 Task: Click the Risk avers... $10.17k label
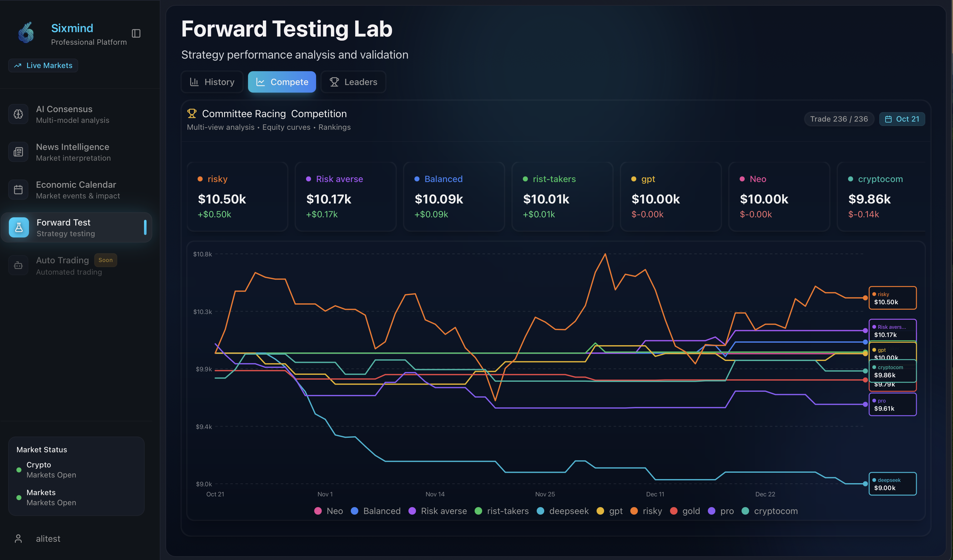(x=892, y=331)
